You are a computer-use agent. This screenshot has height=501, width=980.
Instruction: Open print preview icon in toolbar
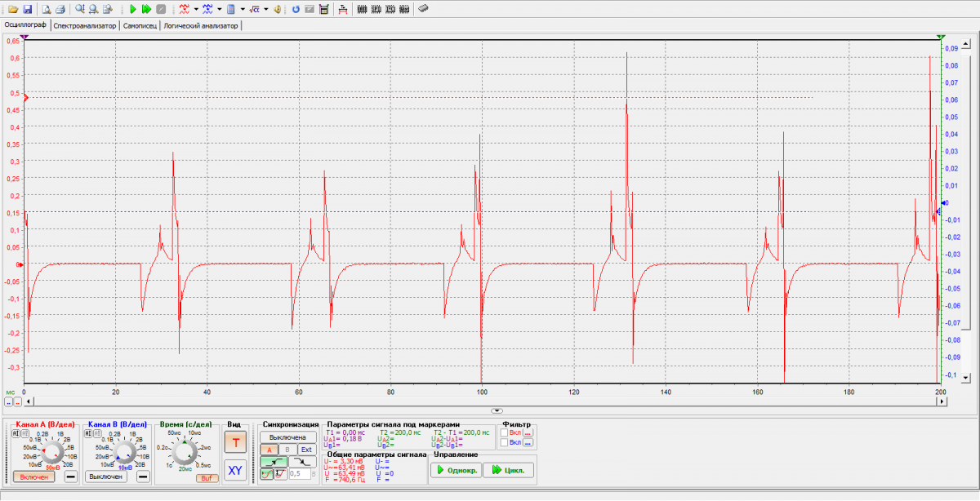[x=47, y=9]
